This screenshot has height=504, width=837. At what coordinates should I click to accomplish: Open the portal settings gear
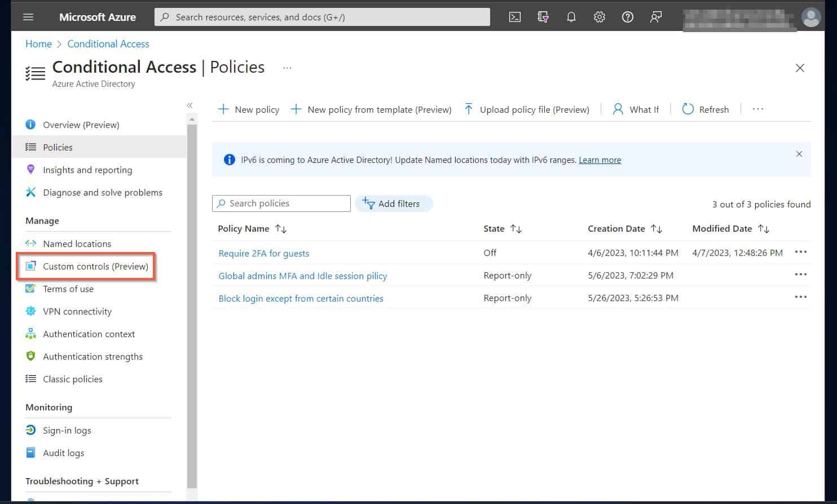599,17
